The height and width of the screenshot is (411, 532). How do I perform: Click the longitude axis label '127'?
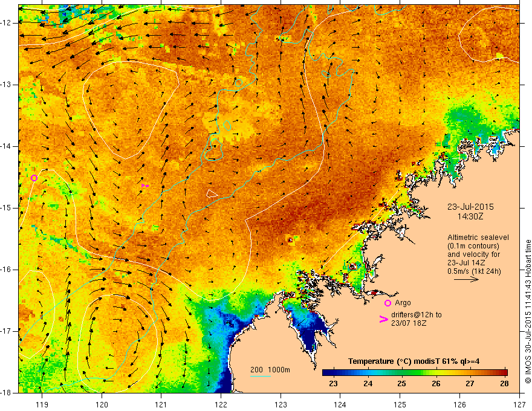click(519, 404)
